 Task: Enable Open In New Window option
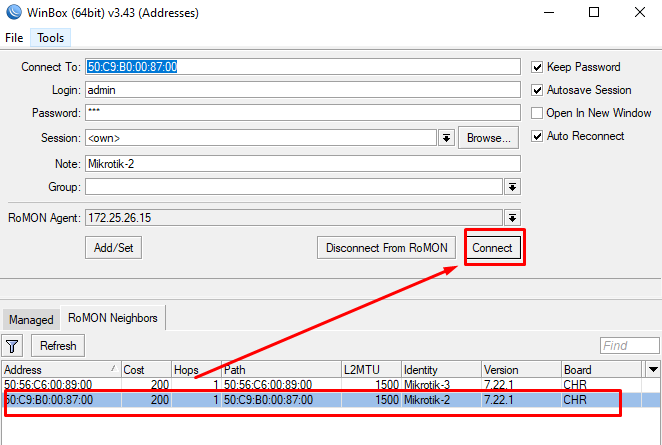pyautogui.click(x=538, y=113)
